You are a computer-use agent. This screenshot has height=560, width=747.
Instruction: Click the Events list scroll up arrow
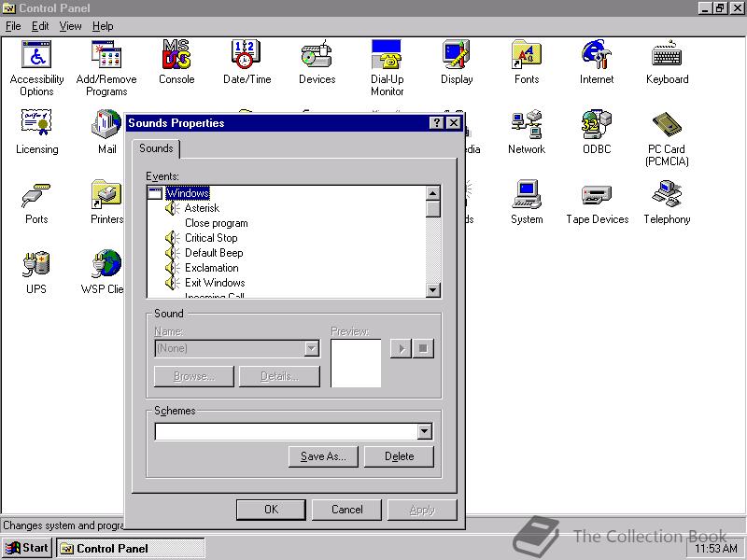pos(432,193)
